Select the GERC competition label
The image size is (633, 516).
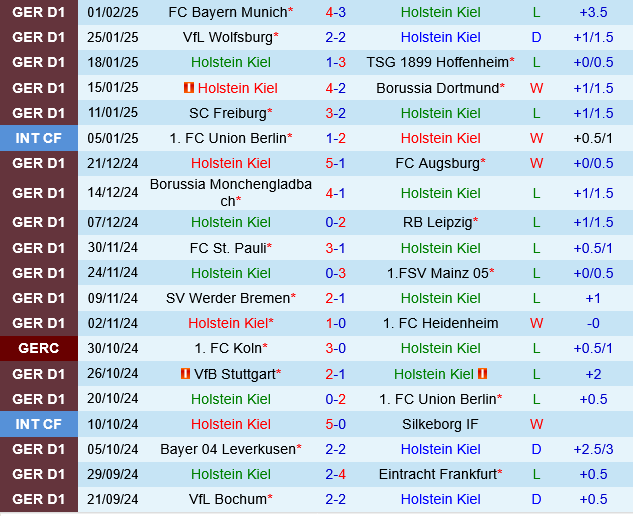tap(39, 348)
